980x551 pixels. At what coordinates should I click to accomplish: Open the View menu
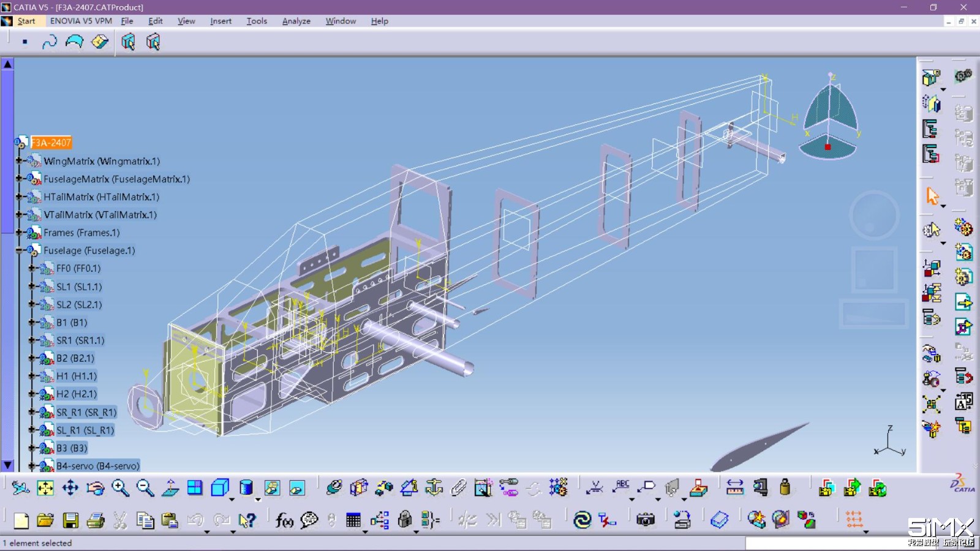pos(186,21)
